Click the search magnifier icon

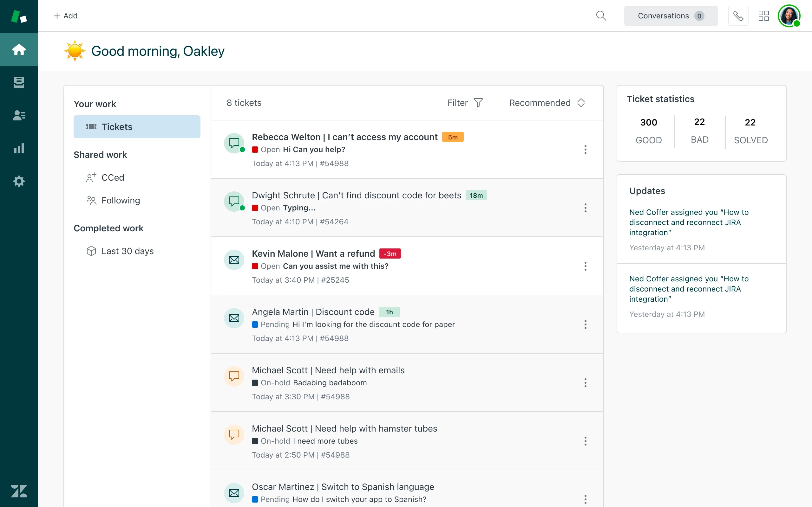pos(601,16)
